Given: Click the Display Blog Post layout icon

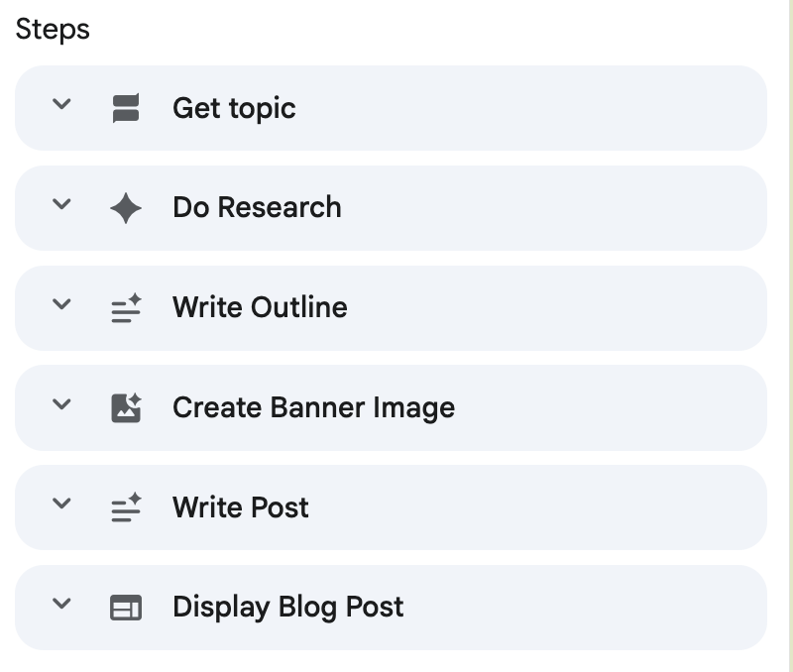Looking at the screenshot, I should coord(126,608).
